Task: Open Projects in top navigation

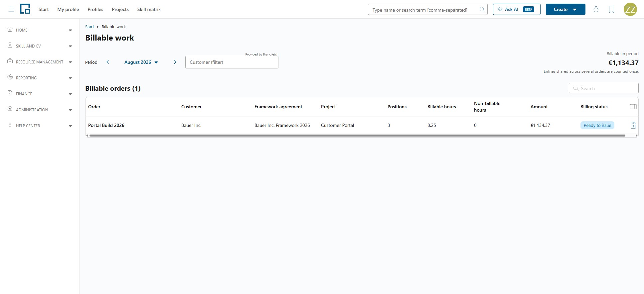Action: (x=120, y=9)
